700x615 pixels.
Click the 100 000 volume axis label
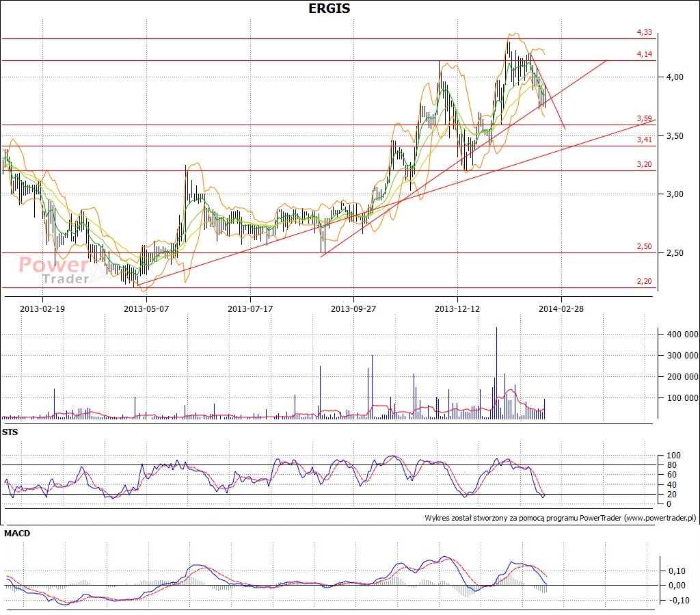[683, 398]
